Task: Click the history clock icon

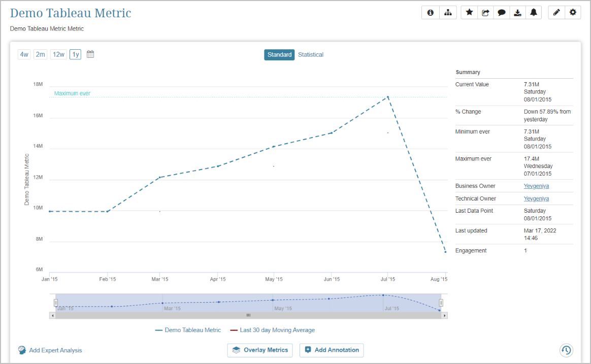Action: click(567, 350)
